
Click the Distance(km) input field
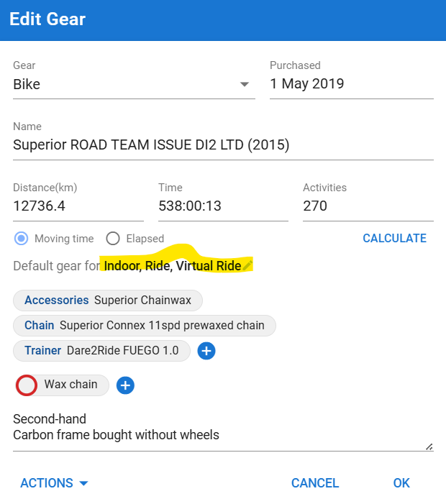click(x=78, y=206)
